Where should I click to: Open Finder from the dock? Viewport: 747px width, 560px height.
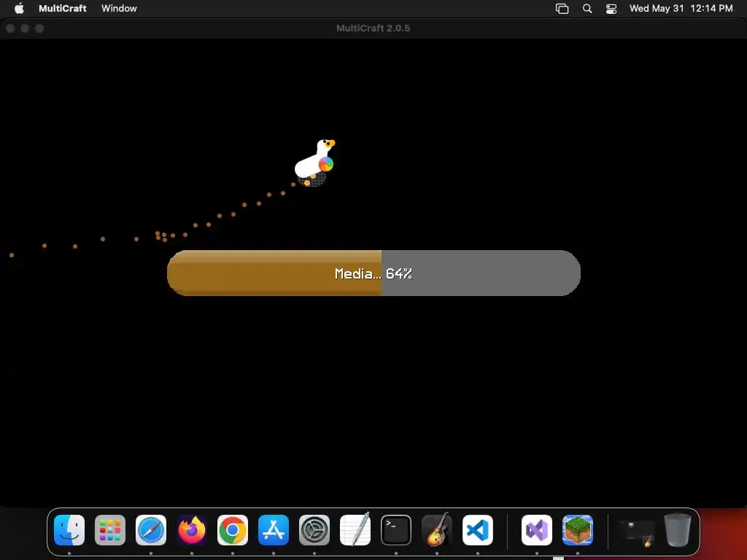coord(69,530)
